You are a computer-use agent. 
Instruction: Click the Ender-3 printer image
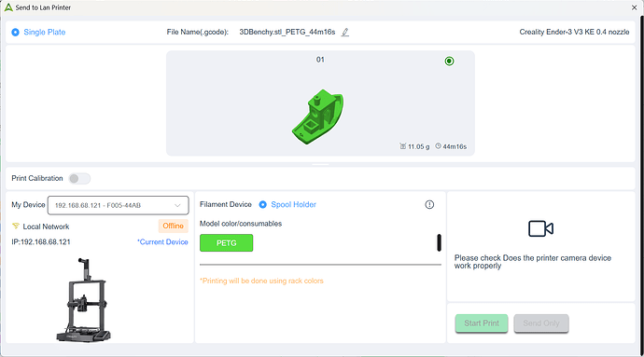[x=85, y=300]
